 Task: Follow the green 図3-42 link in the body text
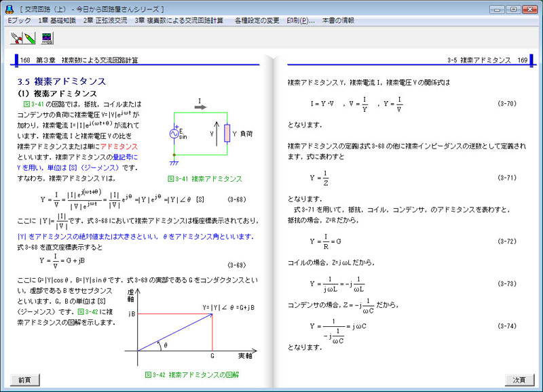point(88,312)
